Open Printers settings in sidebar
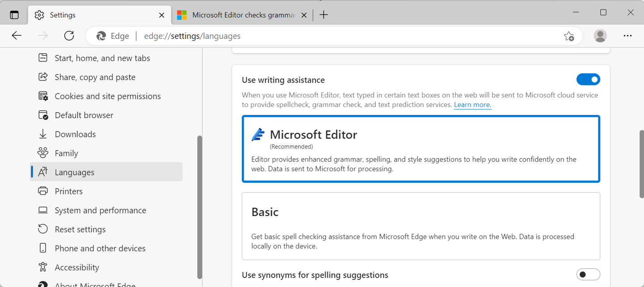The width and height of the screenshot is (644, 287). tap(68, 191)
